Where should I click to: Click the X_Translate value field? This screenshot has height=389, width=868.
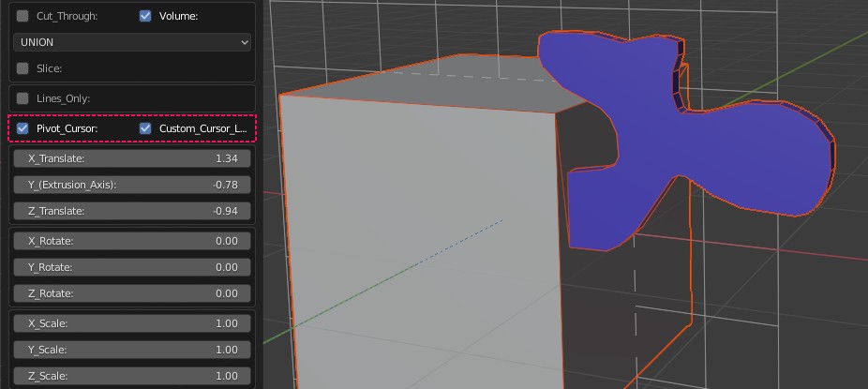132,158
